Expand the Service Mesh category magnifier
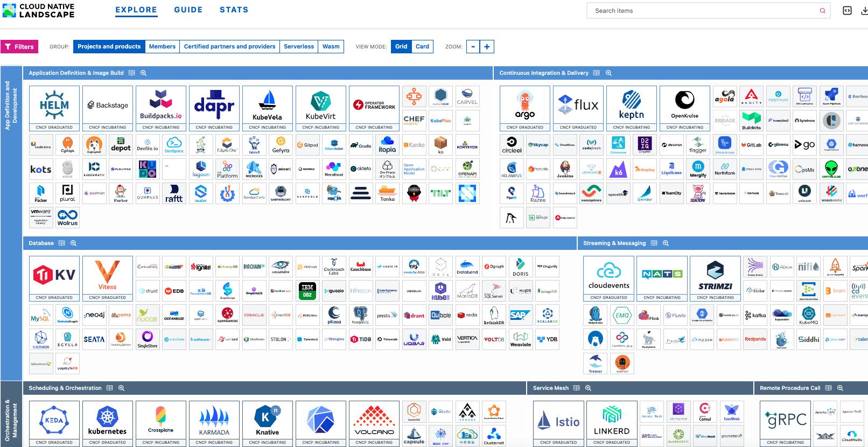Viewport: 868px width, 447px height. point(589,388)
